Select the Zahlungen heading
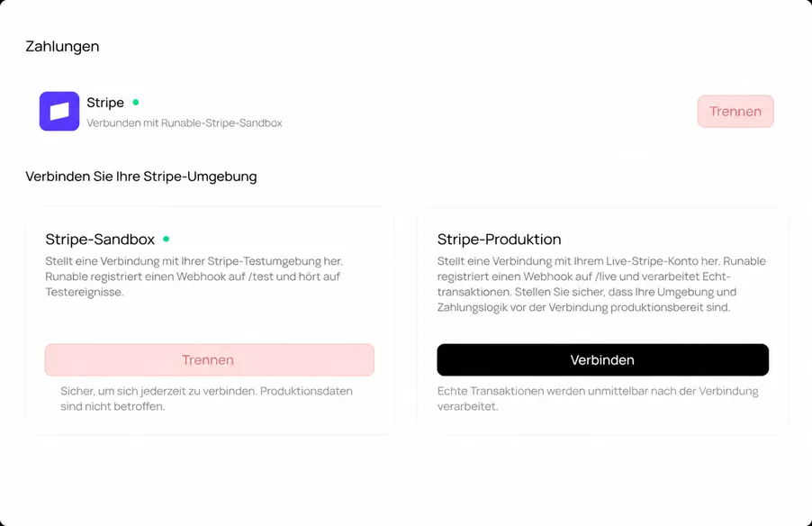 pyautogui.click(x=62, y=46)
